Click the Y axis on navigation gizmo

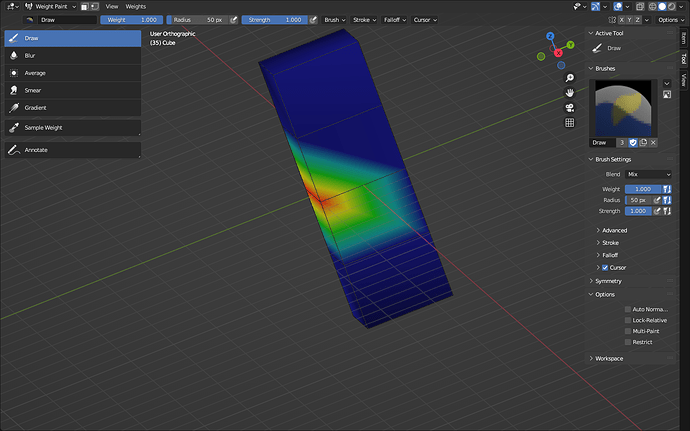tap(570, 45)
